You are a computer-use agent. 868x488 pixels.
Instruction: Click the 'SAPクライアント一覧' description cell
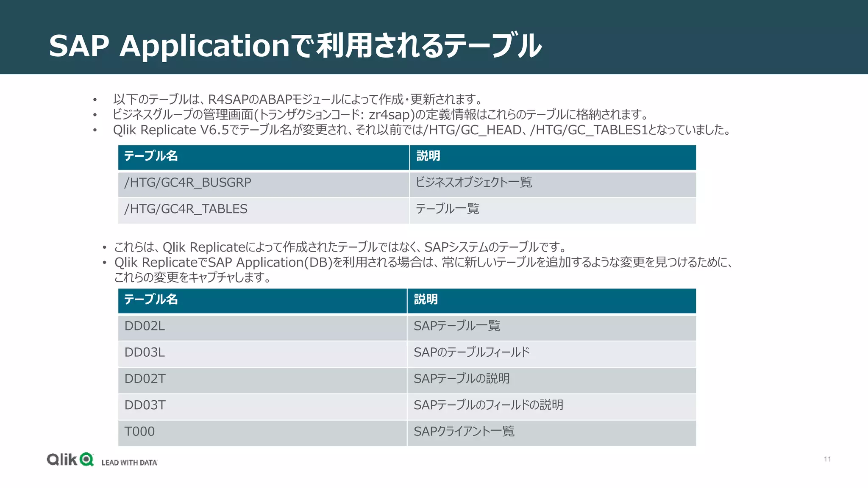tap(552, 433)
